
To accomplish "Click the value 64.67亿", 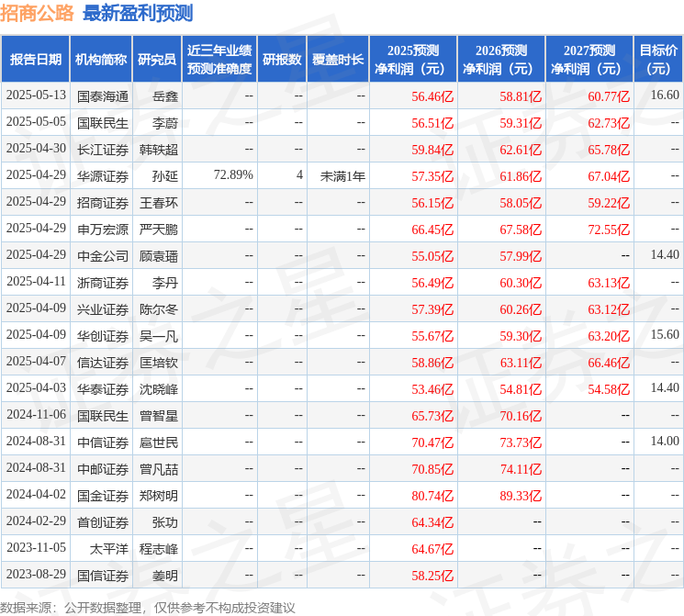I will 432,549.
